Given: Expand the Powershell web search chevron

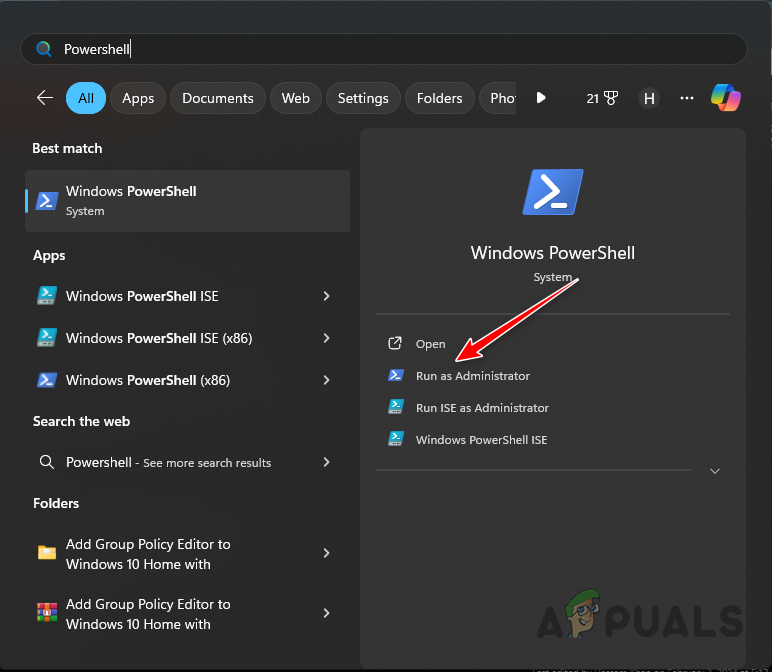Looking at the screenshot, I should tap(326, 462).
